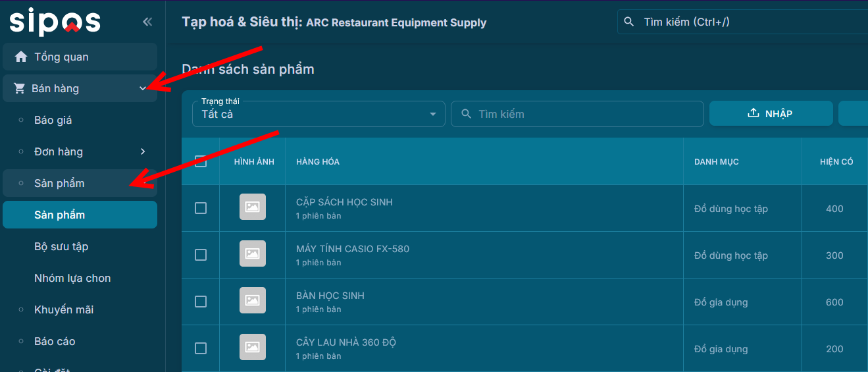Go to Bộ sưu tập menu item
868x372 pixels.
click(61, 246)
